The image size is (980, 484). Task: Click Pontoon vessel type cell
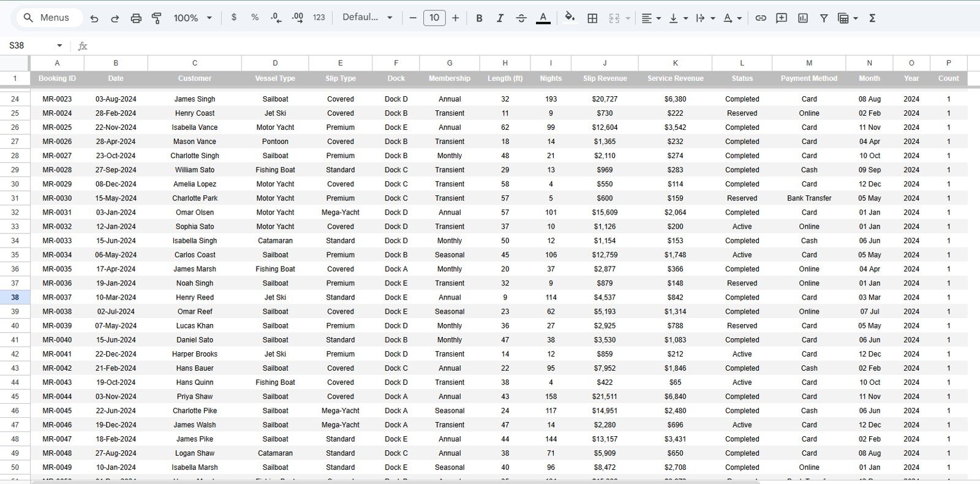(275, 142)
